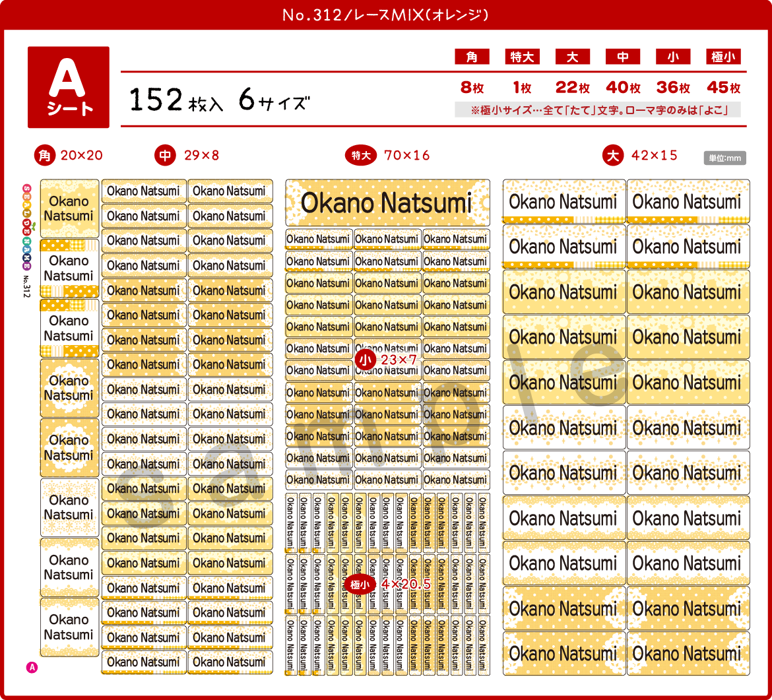Screen dimensions: 772x700
Task: Click the note starting "※極小サイズ"
Action: tap(598, 110)
